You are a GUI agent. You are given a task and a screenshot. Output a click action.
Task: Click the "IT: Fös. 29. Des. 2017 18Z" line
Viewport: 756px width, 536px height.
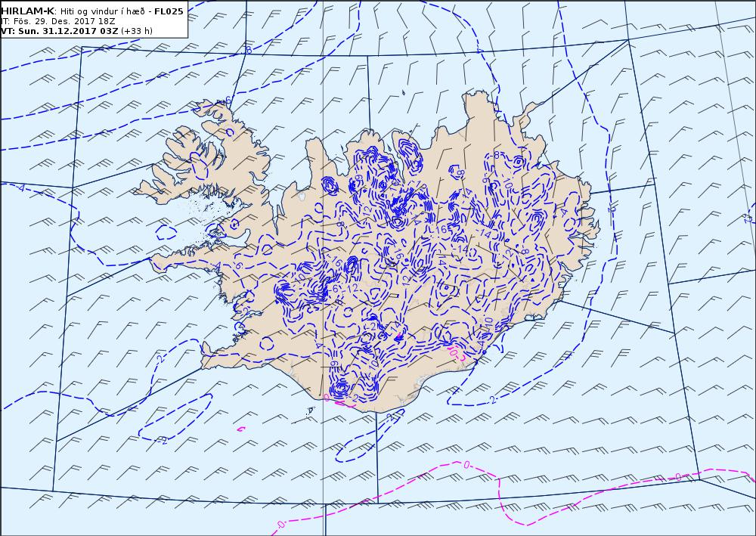[58, 21]
